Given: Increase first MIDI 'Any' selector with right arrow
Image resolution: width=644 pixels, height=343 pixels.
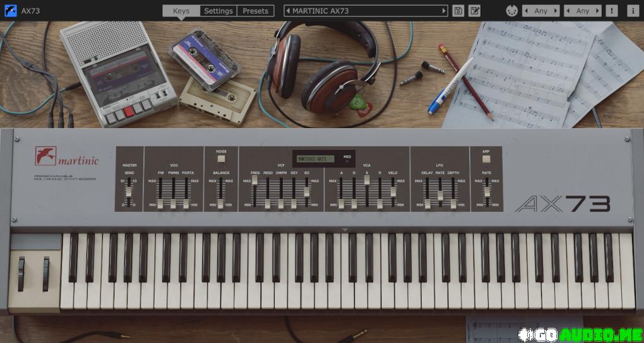Looking at the screenshot, I should pos(556,11).
